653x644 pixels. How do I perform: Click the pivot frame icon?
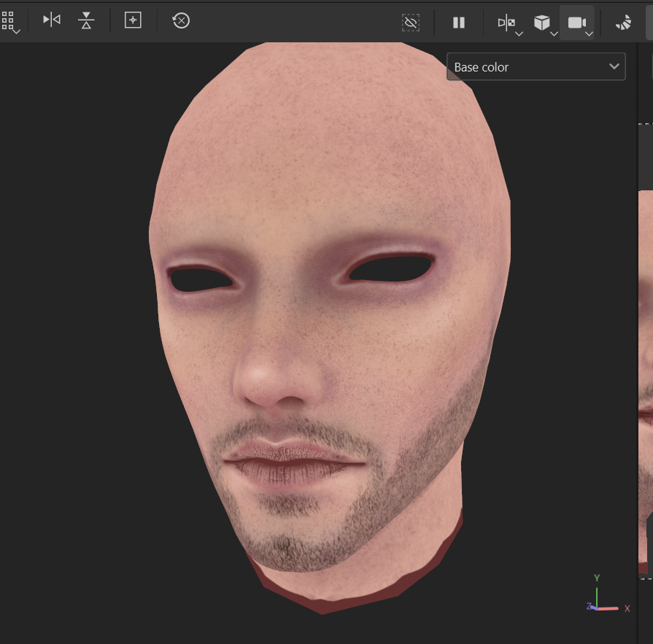point(132,21)
